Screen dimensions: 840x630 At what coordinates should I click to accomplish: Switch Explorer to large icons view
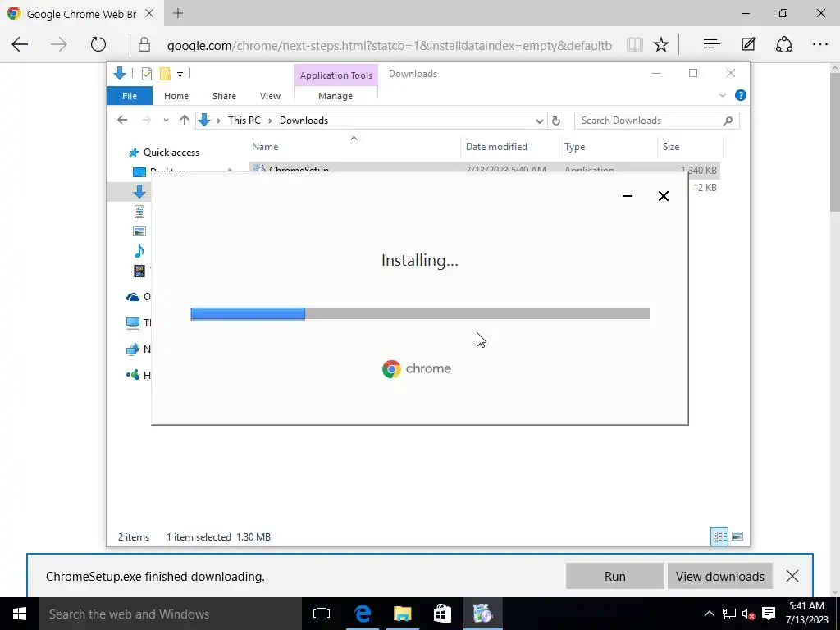coord(737,536)
